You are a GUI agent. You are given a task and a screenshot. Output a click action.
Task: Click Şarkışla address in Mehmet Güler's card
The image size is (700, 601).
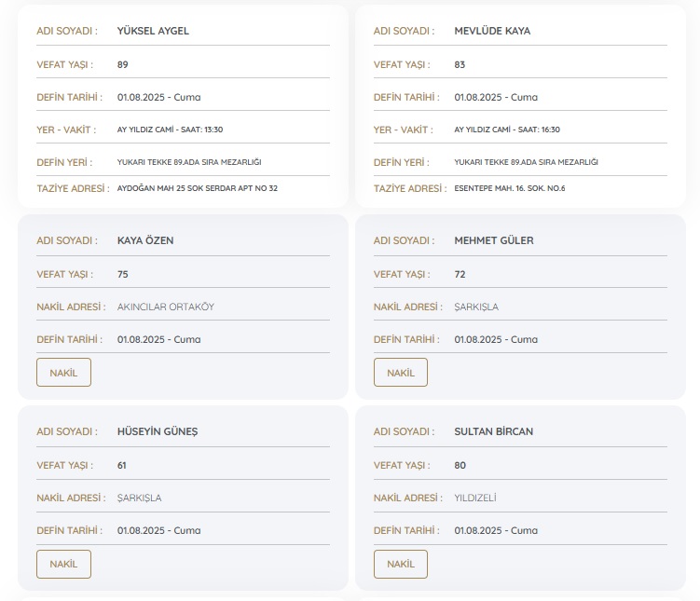476,307
